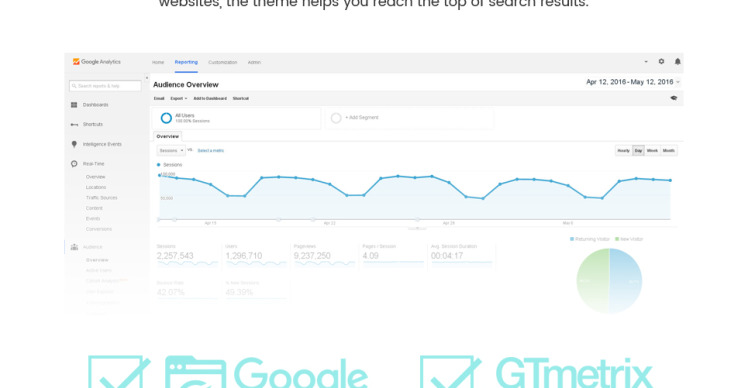This screenshot has height=388, width=748.
Task: Toggle the Add Segment circle
Action: click(336, 118)
